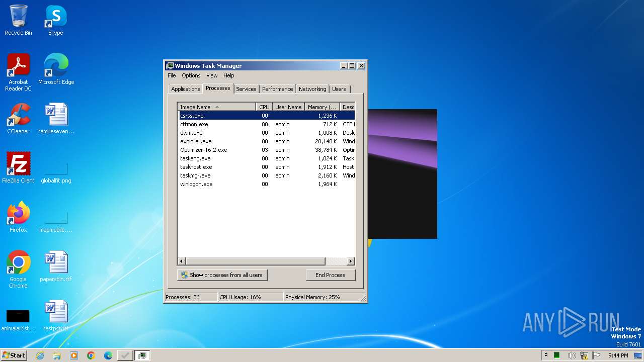This screenshot has width=644, height=362.
Task: Switch to the Services tab
Action: pyautogui.click(x=246, y=89)
